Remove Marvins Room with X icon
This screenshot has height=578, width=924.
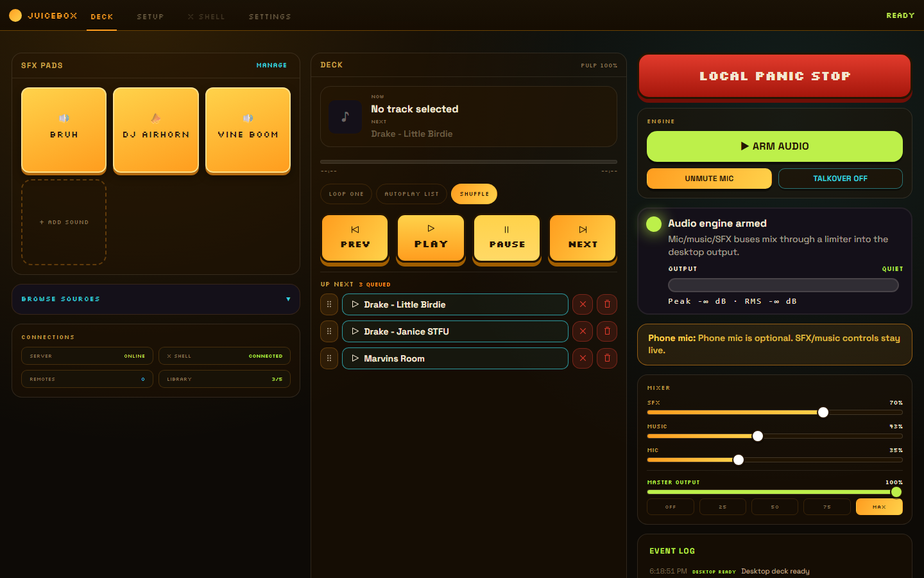pos(583,358)
